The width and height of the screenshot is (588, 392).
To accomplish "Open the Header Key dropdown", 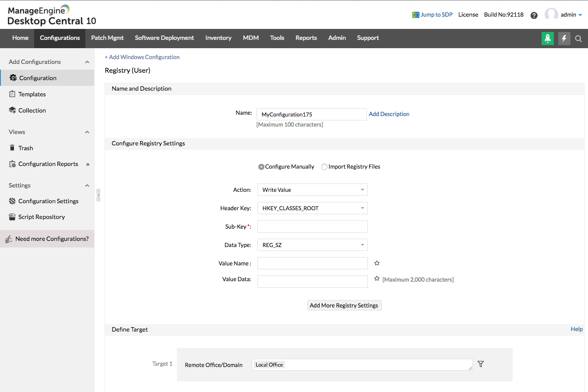I will pyautogui.click(x=312, y=208).
